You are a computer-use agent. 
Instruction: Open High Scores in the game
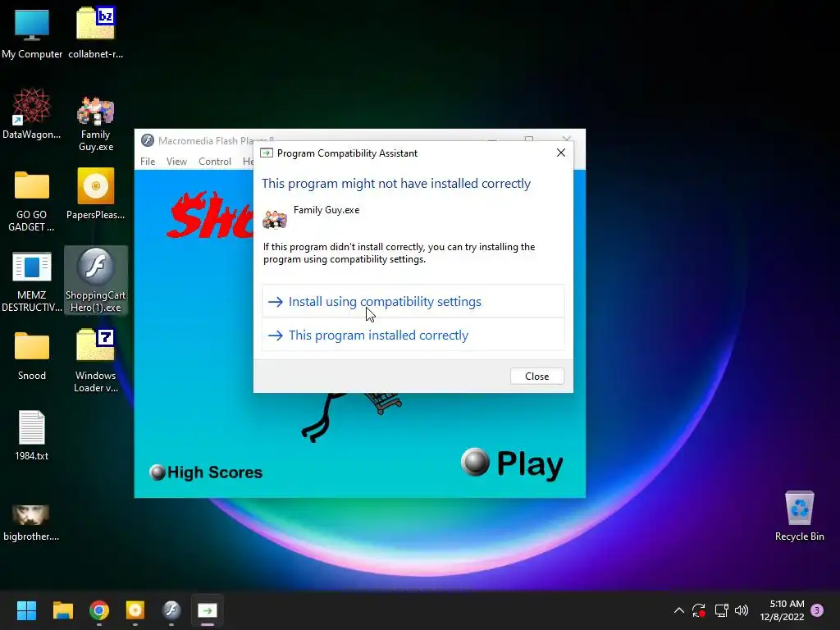(x=206, y=472)
